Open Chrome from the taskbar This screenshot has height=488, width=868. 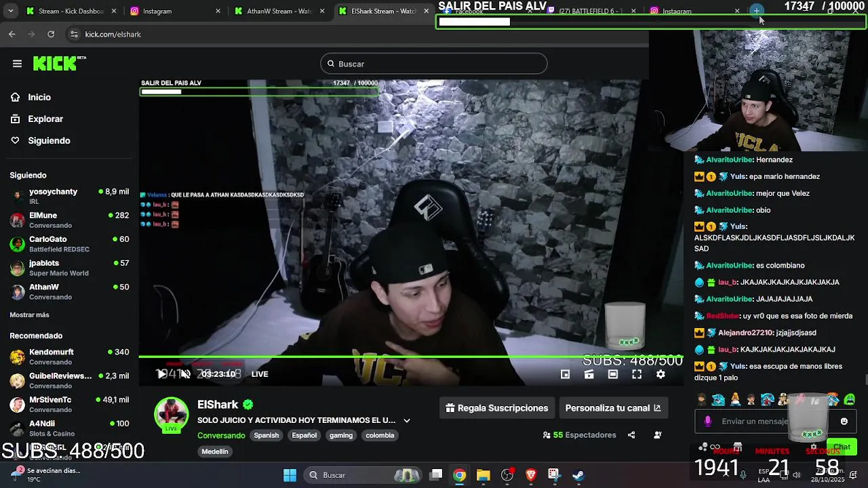460,475
